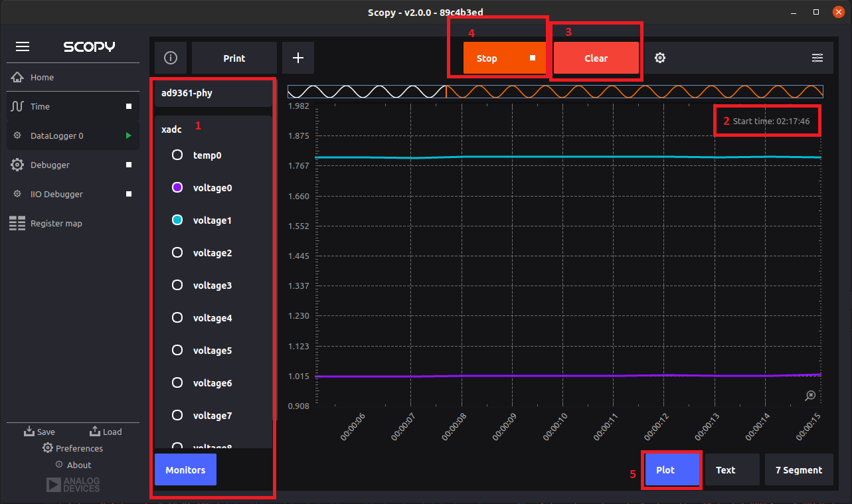Click the Analog Devices logo

click(73, 484)
